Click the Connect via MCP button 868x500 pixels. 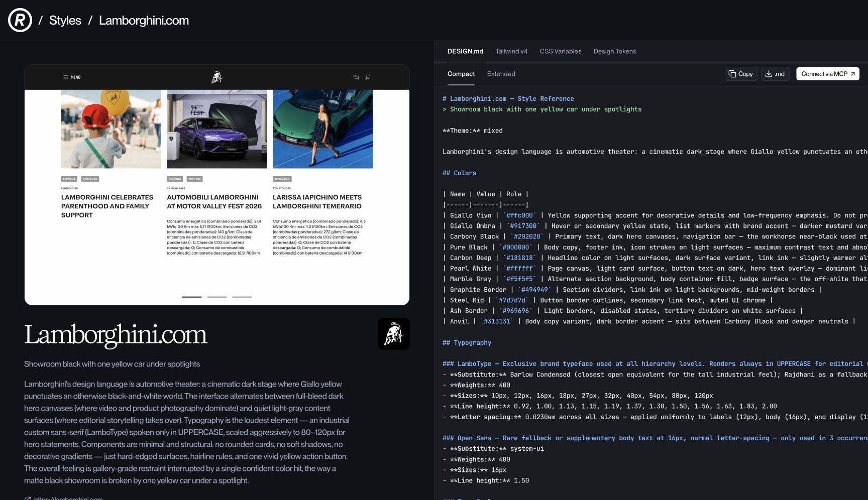(x=828, y=74)
